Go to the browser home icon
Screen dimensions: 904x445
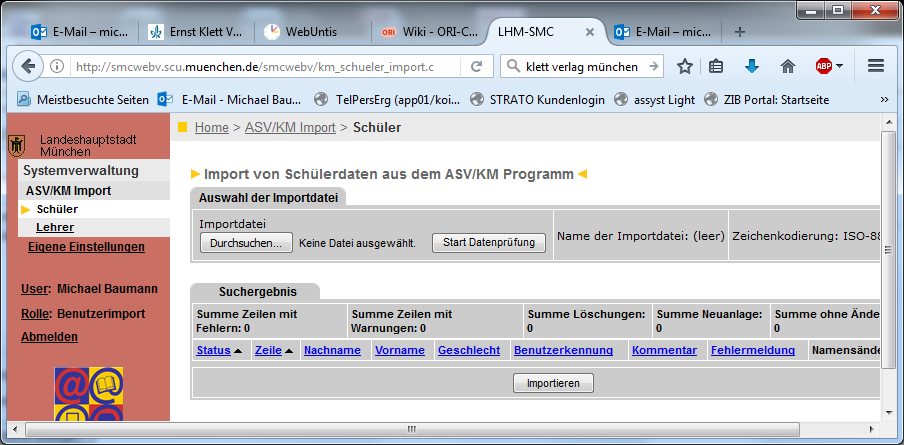click(787, 67)
